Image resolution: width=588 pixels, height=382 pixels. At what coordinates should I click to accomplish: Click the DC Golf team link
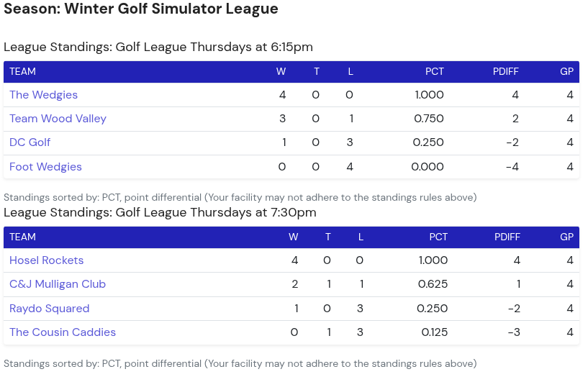[30, 142]
